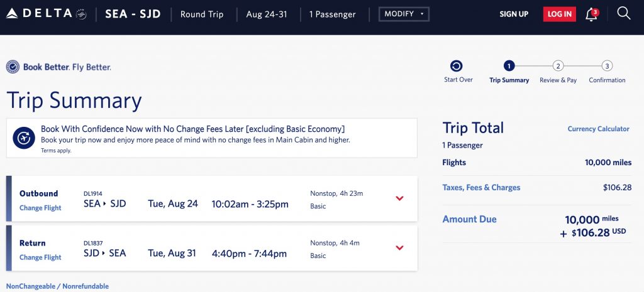Image resolution: width=644 pixels, height=292 pixels.
Task: Click the NonChangeable / Nonrefundable link
Action: click(57, 286)
